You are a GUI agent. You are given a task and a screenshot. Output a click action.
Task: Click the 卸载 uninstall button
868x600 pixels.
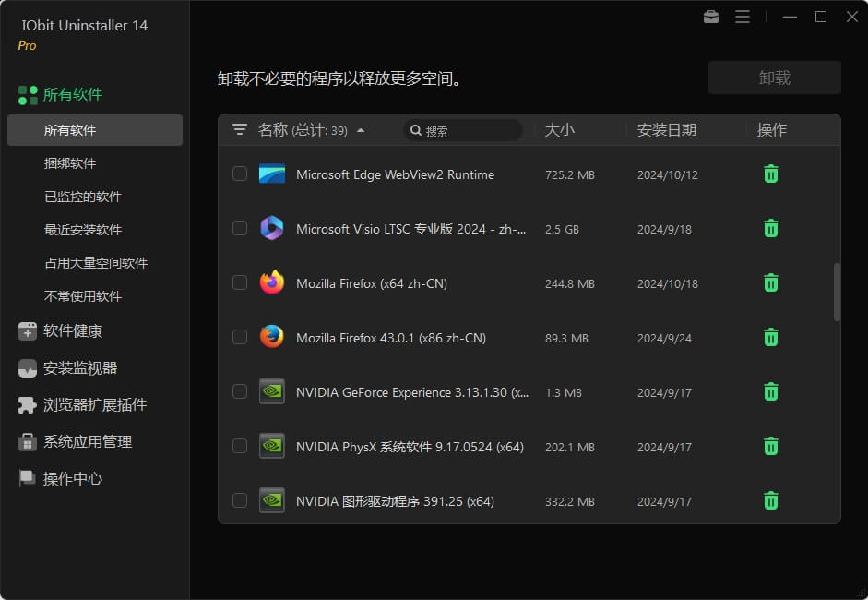click(775, 78)
